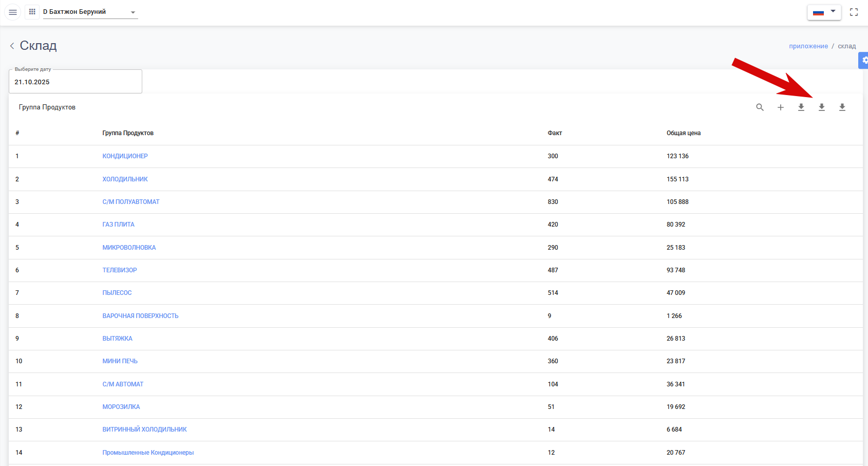Follow the приложение breadcrumb link
This screenshot has width=868, height=466.
[808, 46]
